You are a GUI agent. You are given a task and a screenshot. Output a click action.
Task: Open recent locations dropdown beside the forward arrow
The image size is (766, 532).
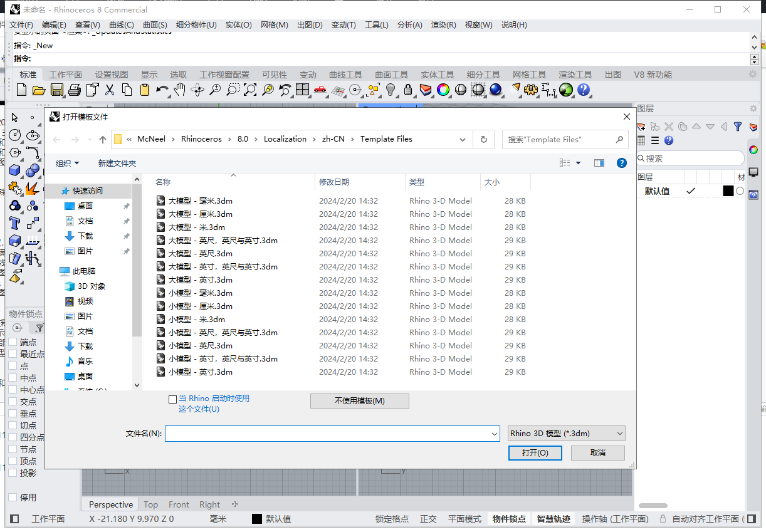[x=90, y=139]
